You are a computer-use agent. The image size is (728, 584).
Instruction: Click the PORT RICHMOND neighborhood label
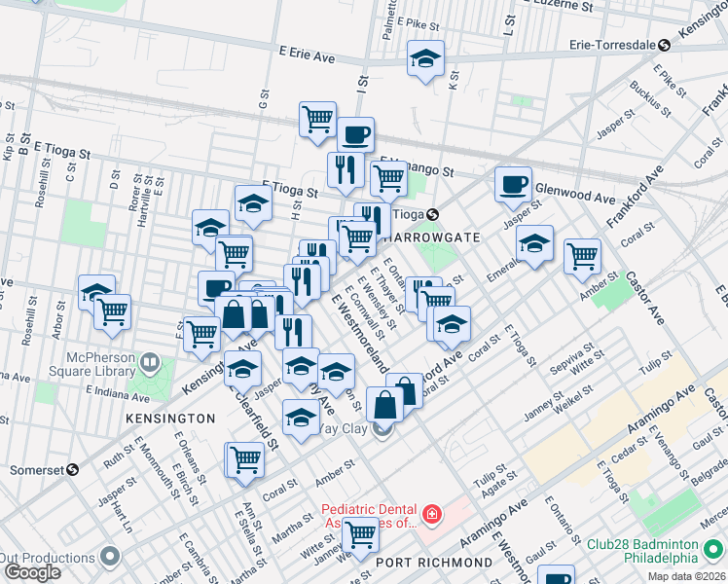pyautogui.click(x=434, y=563)
